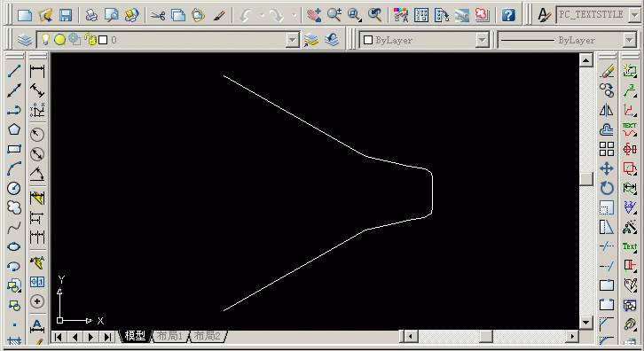Image resolution: width=644 pixels, height=351 pixels.
Task: Select the Erase tool
Action: tap(607, 71)
